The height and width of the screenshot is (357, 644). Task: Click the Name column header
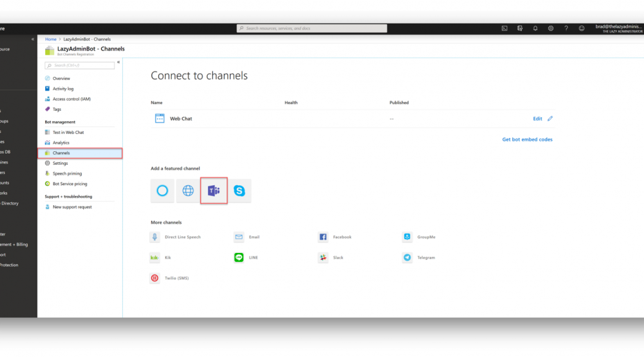[x=156, y=103]
